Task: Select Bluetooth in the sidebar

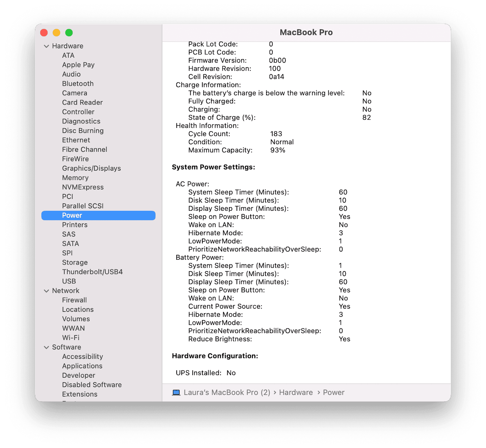Action: 78,83
